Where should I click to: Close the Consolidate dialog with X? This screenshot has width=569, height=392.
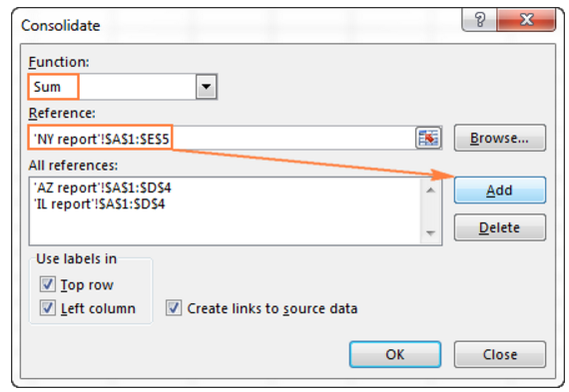coord(526,20)
